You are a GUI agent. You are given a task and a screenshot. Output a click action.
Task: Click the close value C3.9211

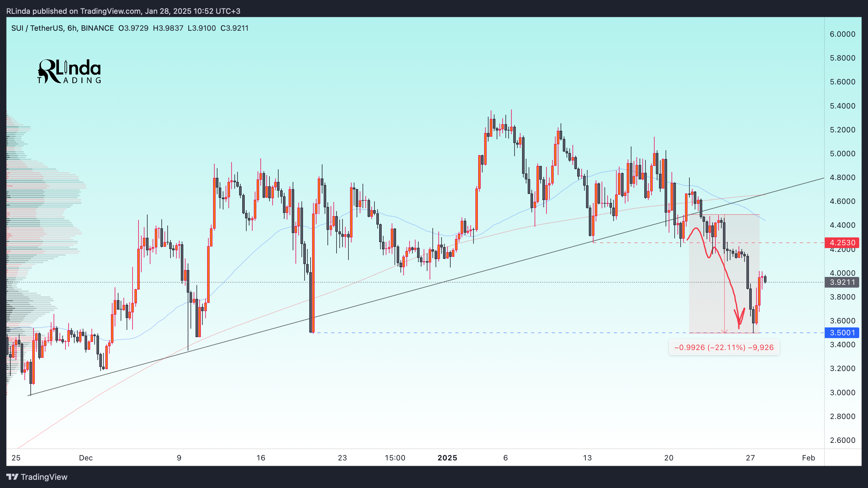pos(234,28)
